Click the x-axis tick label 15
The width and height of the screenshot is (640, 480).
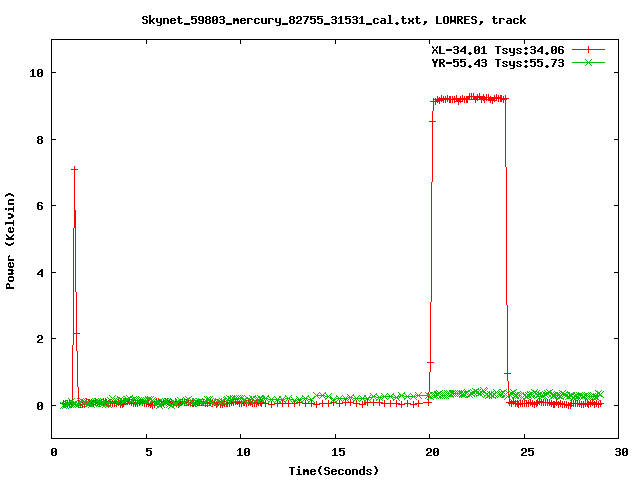pos(338,452)
